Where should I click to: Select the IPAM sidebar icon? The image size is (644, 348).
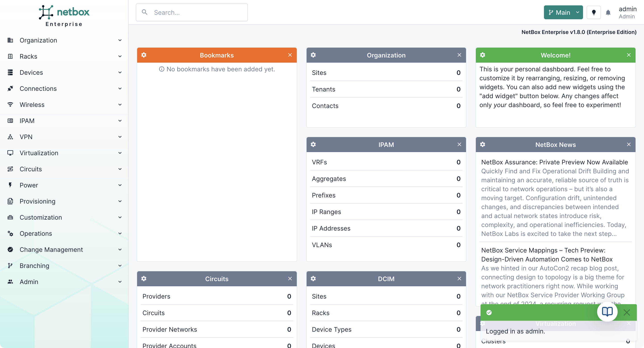(10, 121)
